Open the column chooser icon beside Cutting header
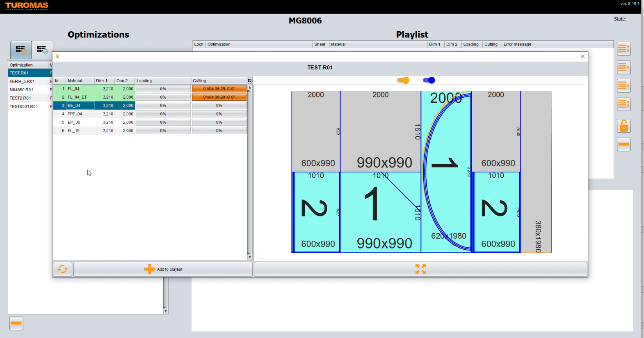 tap(249, 81)
